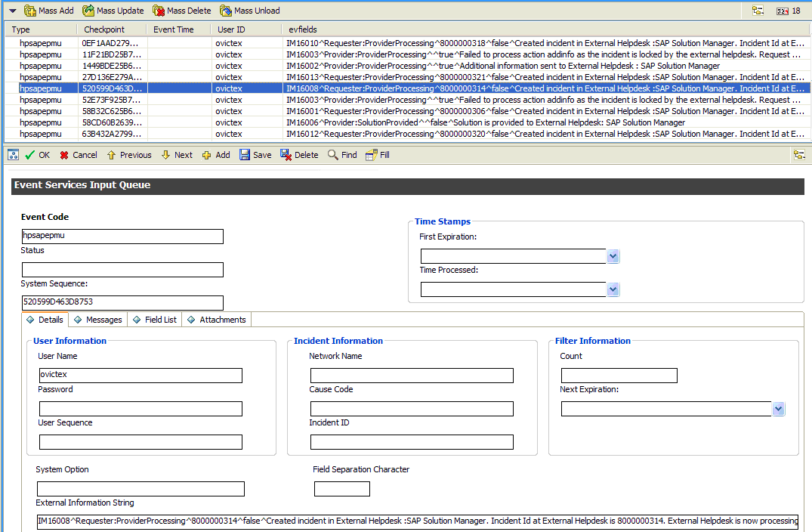The height and width of the screenshot is (532, 812).
Task: Click the System Sequence input field
Action: (x=122, y=302)
